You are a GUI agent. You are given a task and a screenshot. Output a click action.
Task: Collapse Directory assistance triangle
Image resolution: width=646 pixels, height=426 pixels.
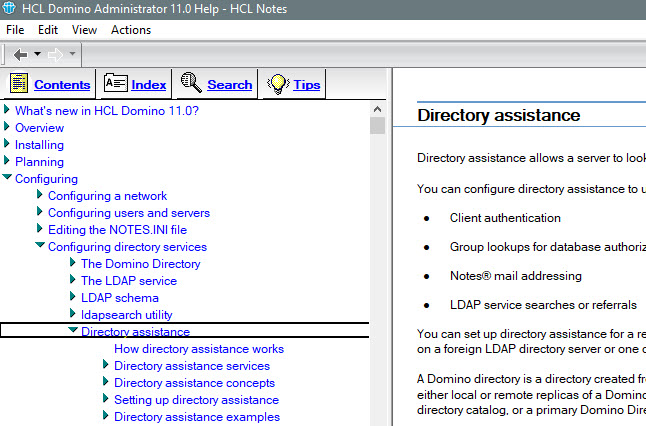point(73,330)
